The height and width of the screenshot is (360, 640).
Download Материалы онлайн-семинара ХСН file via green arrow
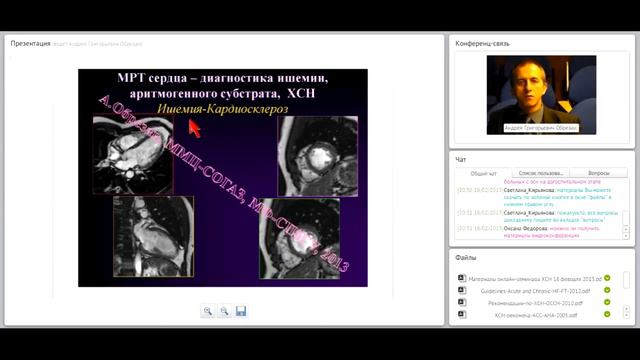tap(607, 278)
